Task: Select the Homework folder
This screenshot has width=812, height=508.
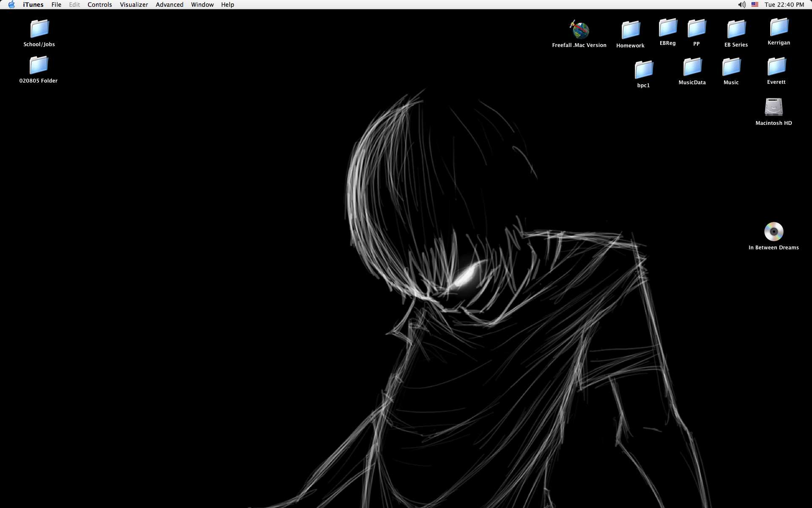Action: (x=631, y=30)
